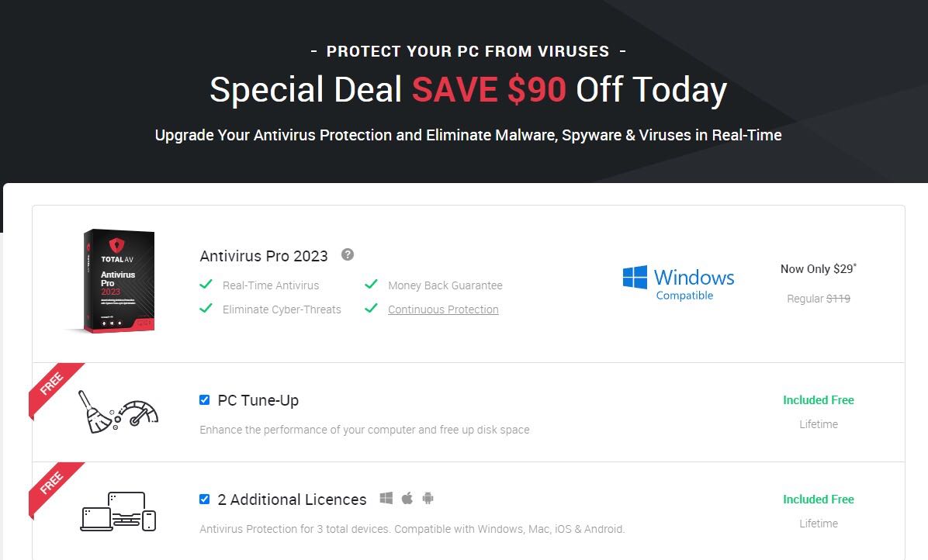Uncheck the PC Tune-Up checkbox
The image size is (928, 560).
point(204,400)
